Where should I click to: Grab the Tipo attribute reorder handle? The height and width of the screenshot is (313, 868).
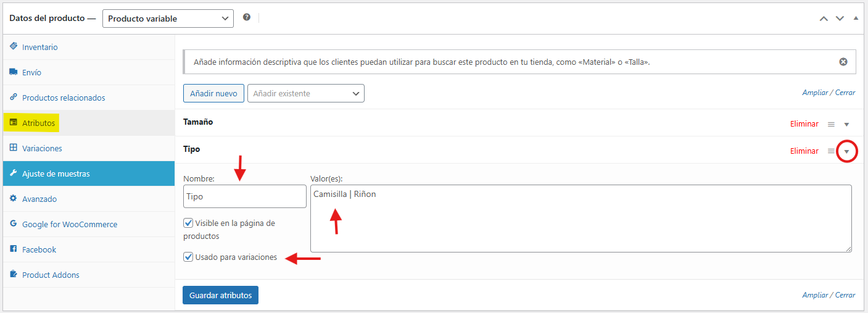pos(831,151)
